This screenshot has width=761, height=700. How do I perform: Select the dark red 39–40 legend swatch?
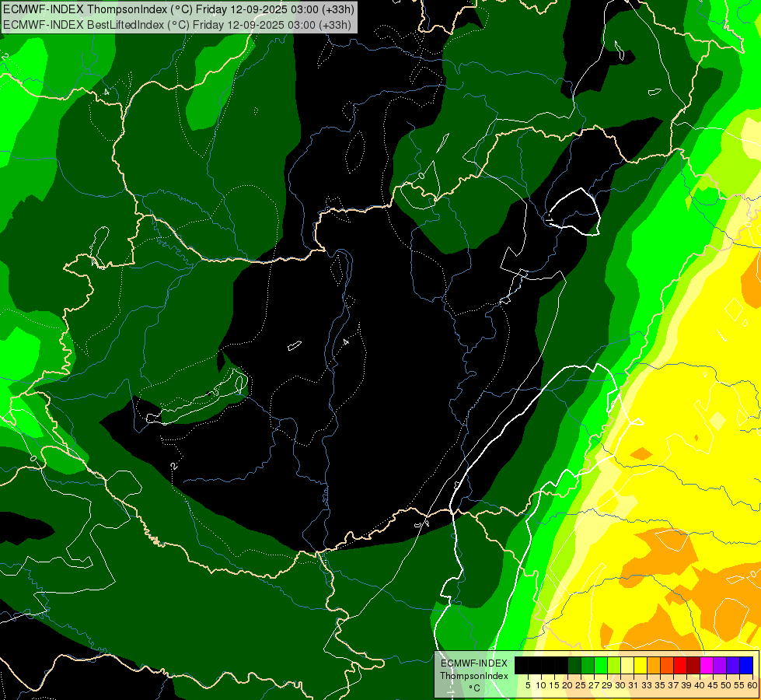693,665
